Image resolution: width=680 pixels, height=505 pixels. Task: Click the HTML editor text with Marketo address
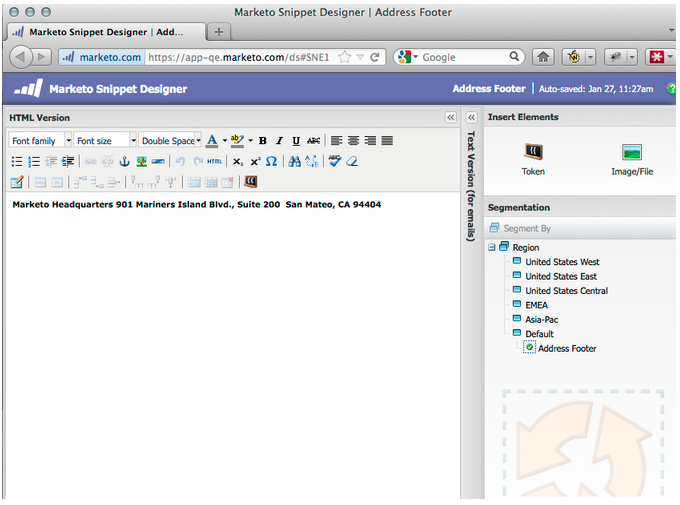(197, 204)
